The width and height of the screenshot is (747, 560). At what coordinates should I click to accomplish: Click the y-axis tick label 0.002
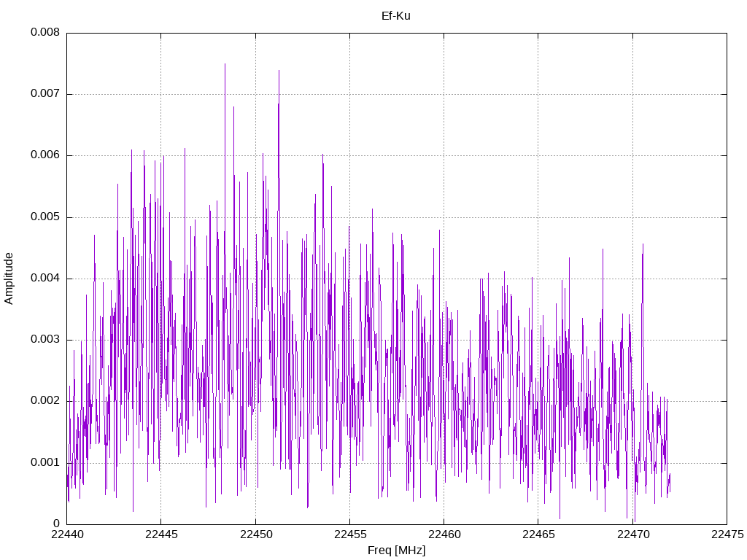45,401
